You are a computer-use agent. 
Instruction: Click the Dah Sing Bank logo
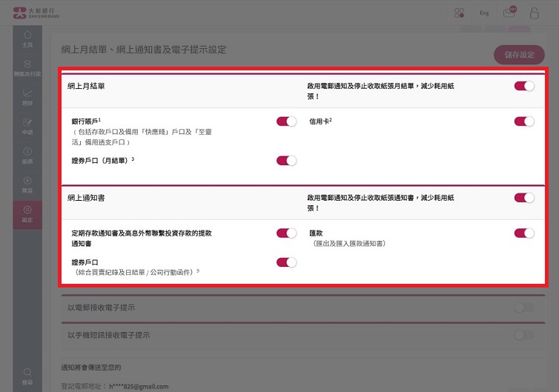[36, 13]
